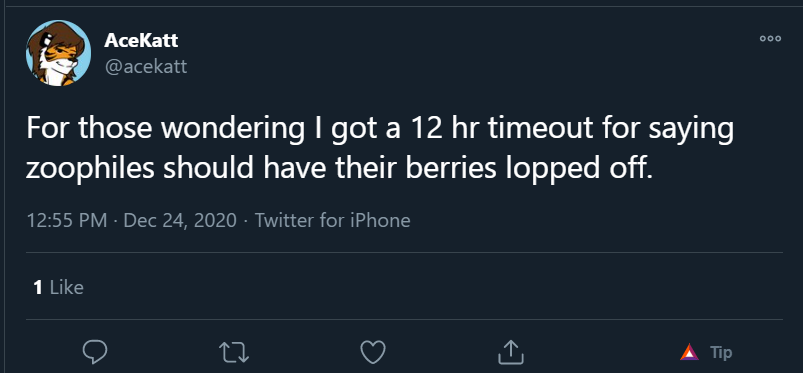Image resolution: width=803 pixels, height=373 pixels.
Task: Select the tweet line starting "For those wondering"
Action: click(379, 130)
